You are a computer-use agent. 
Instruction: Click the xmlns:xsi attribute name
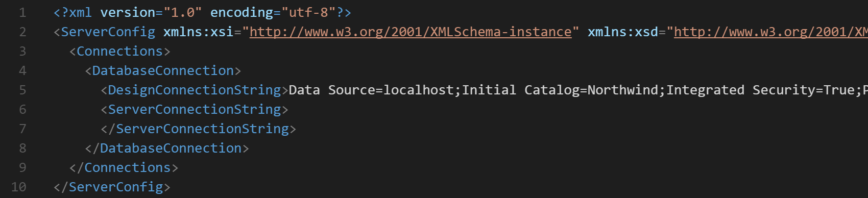pyautogui.click(x=198, y=32)
